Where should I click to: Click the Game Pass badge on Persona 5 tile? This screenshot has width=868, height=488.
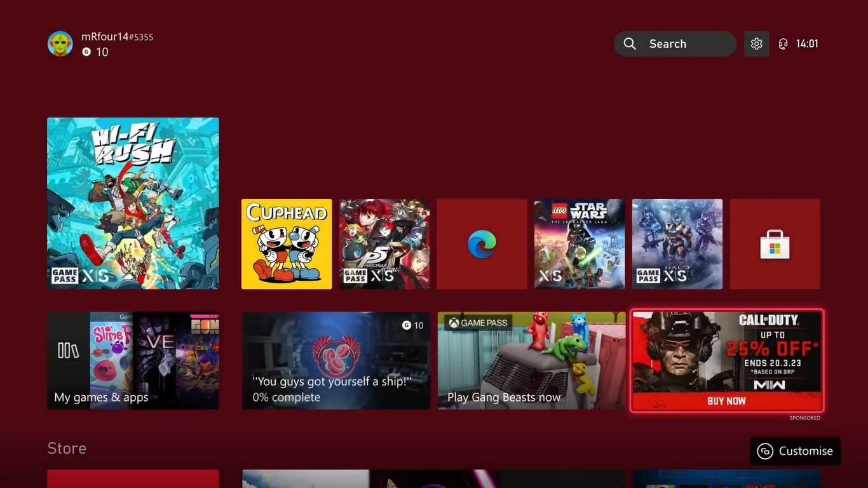tap(355, 276)
